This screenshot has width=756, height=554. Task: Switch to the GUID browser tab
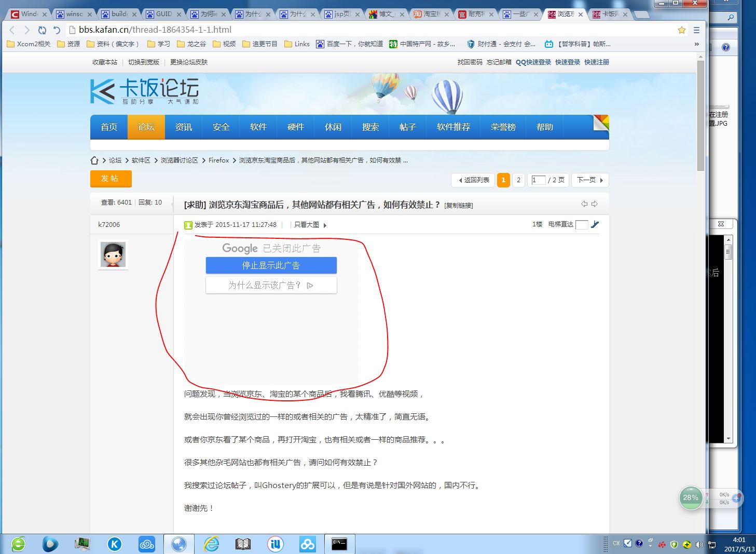click(163, 14)
